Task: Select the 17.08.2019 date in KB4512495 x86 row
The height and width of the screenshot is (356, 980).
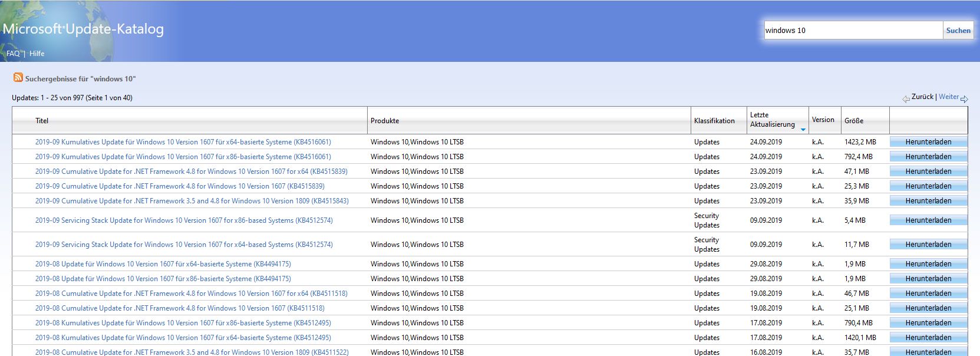Action: [766, 323]
